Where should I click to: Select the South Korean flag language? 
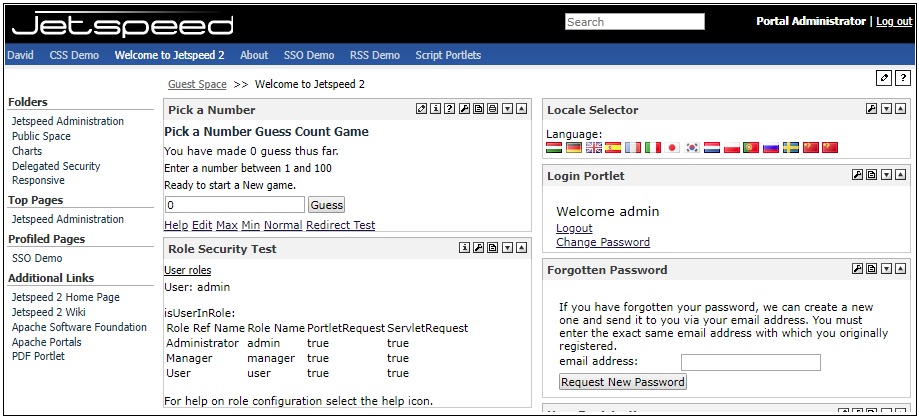pos(692,148)
